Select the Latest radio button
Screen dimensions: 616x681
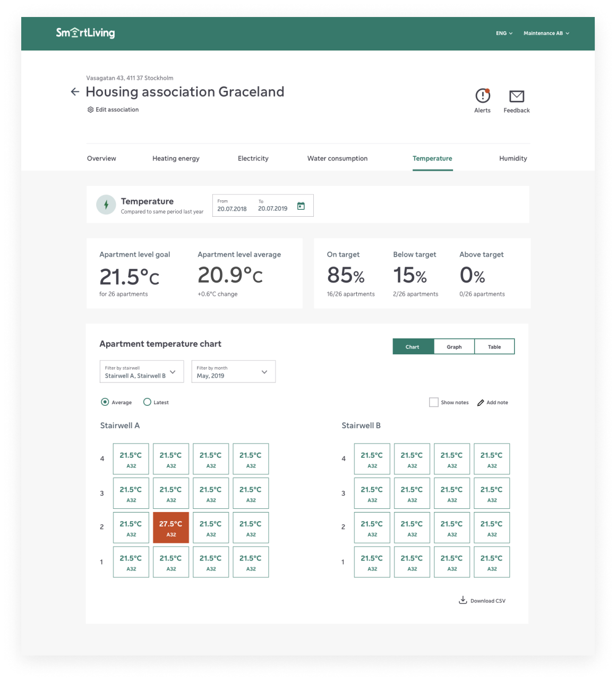point(147,402)
